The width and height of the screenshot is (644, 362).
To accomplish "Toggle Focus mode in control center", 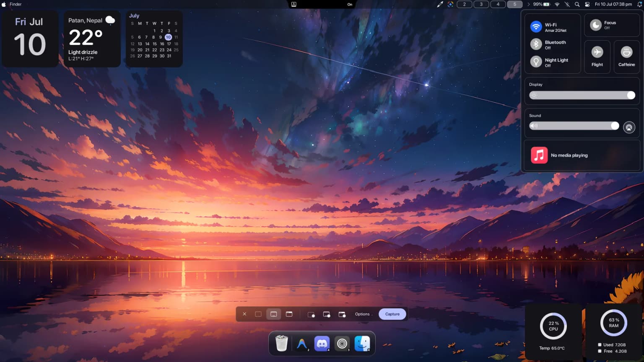I will (x=596, y=25).
